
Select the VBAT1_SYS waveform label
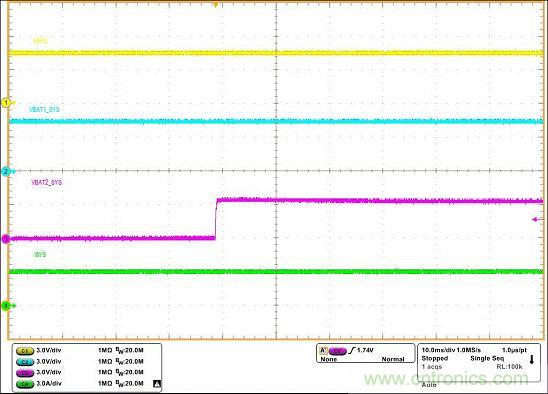click(44, 109)
